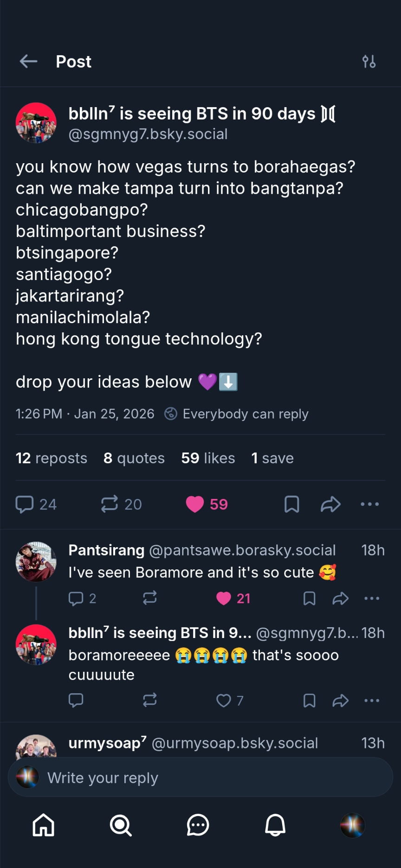Open Pantsirang's profile avatar
The height and width of the screenshot is (868, 401).
[x=36, y=562]
